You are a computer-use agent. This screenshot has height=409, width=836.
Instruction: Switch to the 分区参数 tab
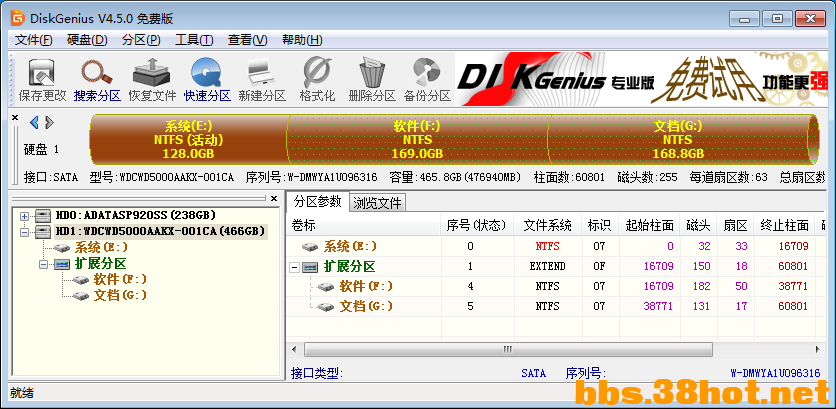317,201
